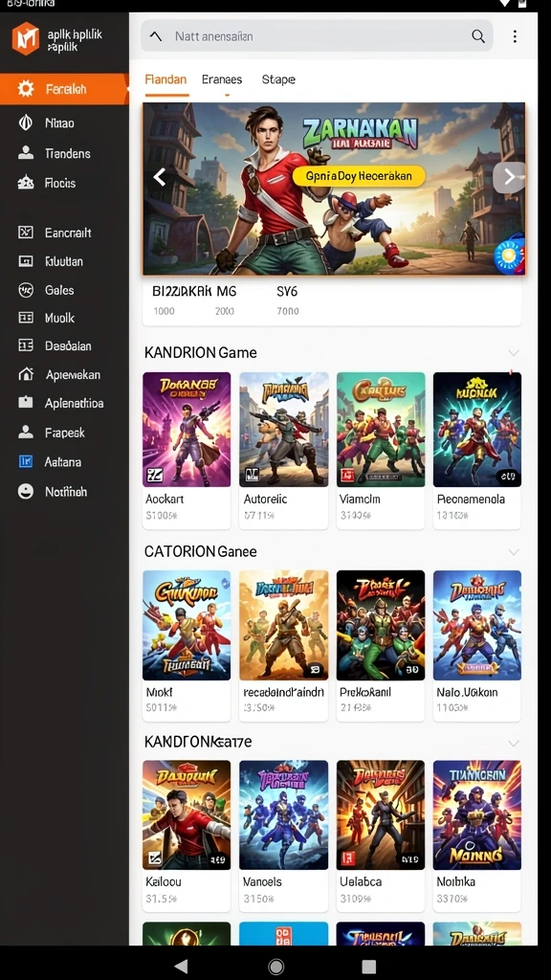Open the Nitiao sidebar icon
Image resolution: width=551 pixels, height=980 pixels.
click(x=26, y=122)
